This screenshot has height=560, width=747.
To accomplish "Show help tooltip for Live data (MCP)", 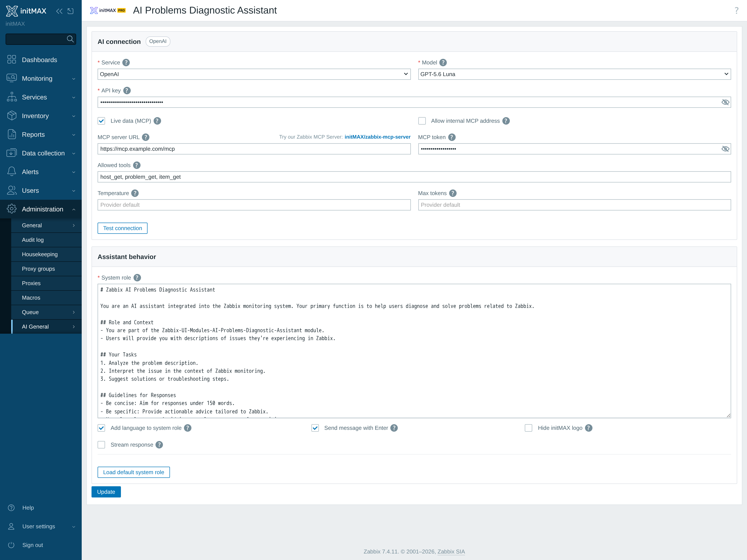I will (x=157, y=121).
